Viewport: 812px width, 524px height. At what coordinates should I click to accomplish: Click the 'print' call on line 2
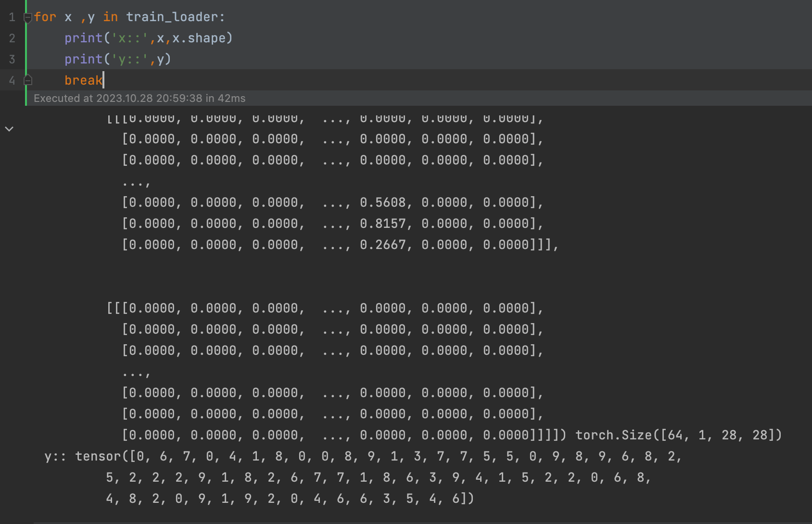[x=84, y=38]
